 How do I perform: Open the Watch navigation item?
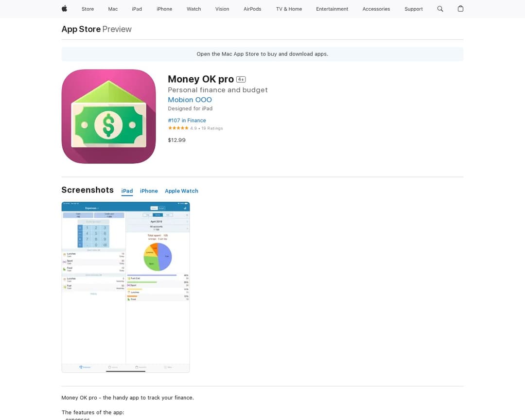pyautogui.click(x=194, y=9)
